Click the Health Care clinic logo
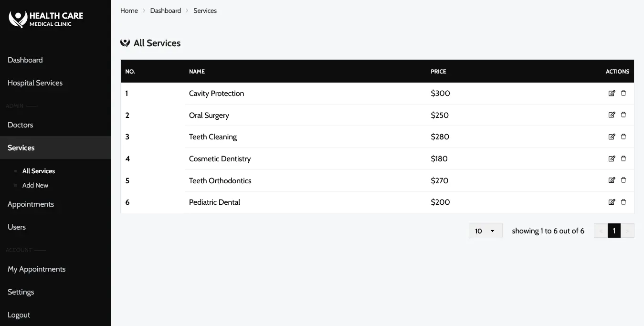The image size is (644, 326). tap(46, 19)
